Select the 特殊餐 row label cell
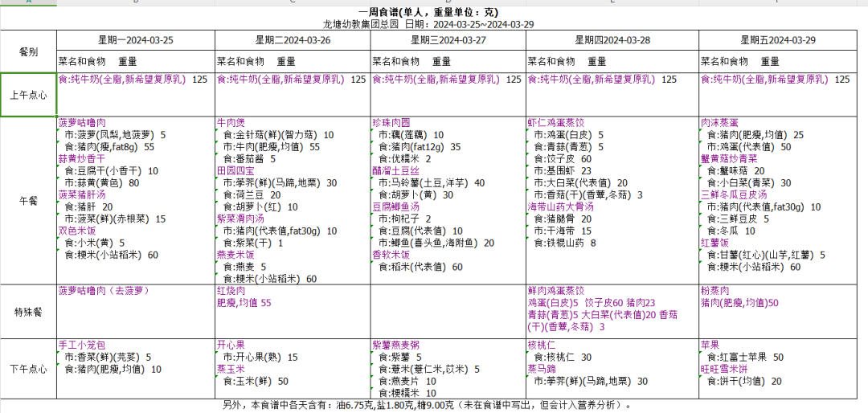 click(28, 313)
